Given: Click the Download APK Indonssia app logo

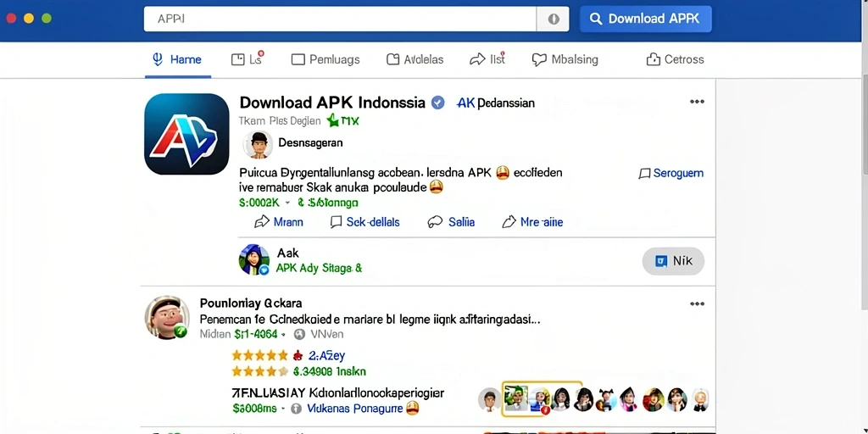Looking at the screenshot, I should pyautogui.click(x=186, y=134).
